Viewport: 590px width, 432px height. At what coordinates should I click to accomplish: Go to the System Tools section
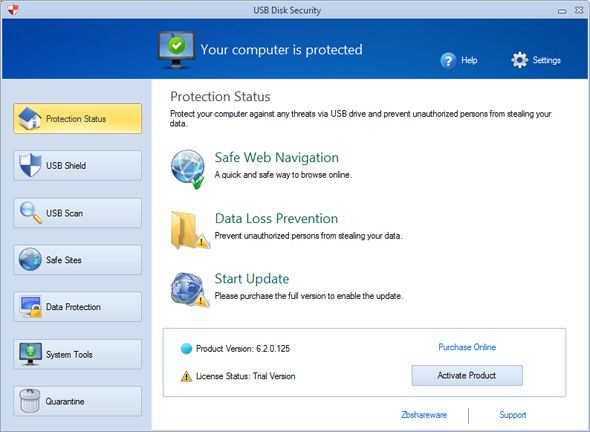coord(78,354)
